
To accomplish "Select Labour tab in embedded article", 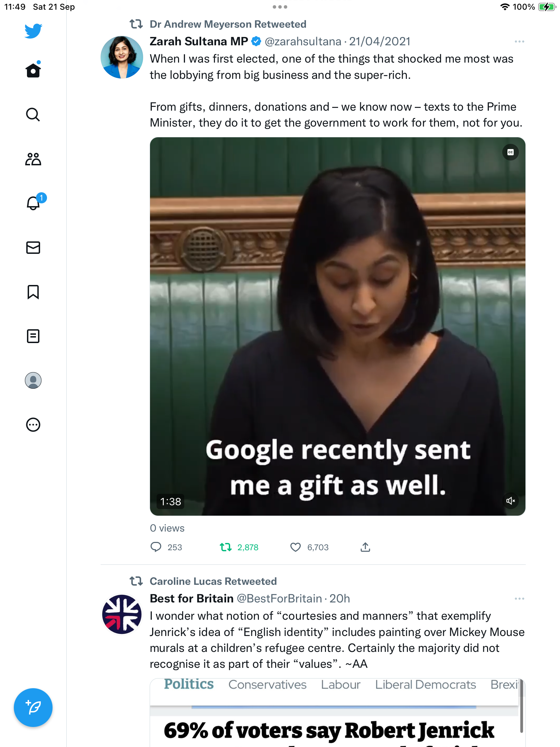I will (340, 684).
